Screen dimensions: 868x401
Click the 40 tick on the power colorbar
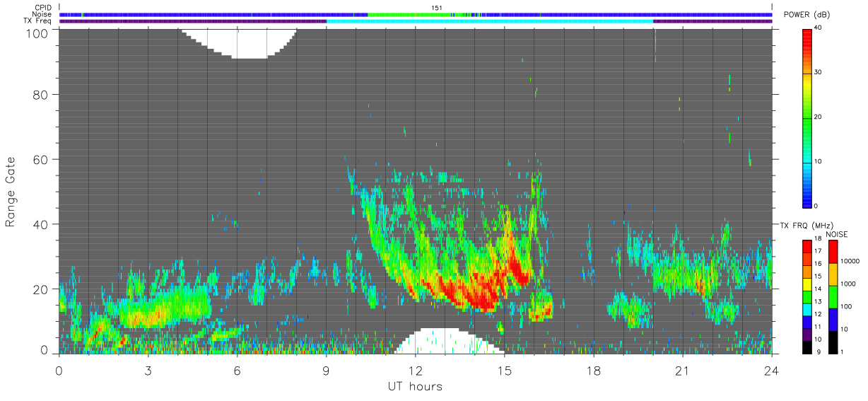tap(817, 28)
